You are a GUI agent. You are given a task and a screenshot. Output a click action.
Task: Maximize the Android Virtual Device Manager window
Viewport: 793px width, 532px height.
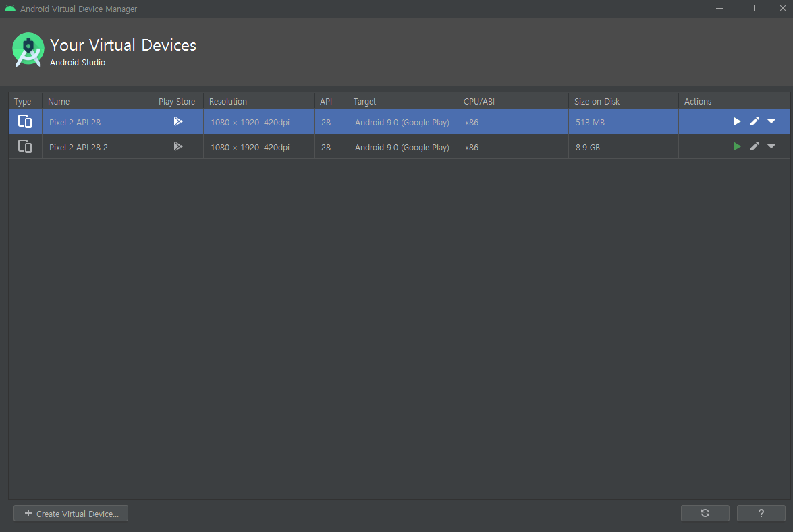pyautogui.click(x=751, y=9)
